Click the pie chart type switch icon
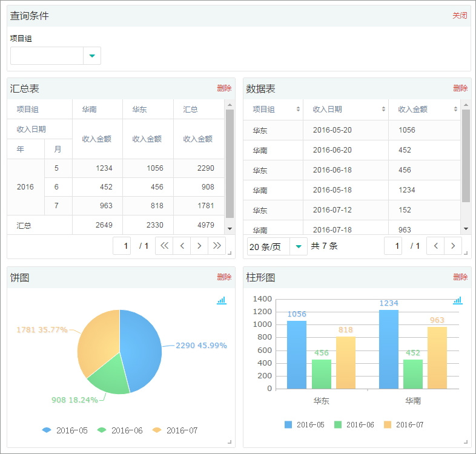Screen dimensions: 476x454 tap(221, 300)
